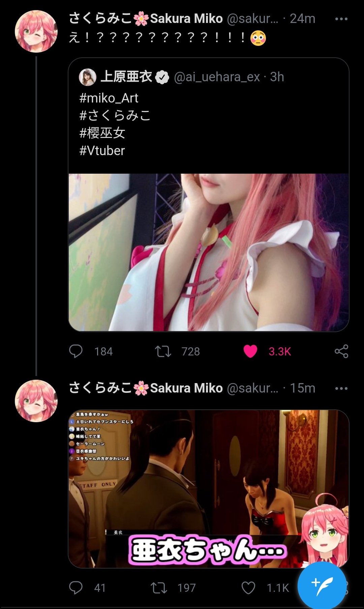Open more options on the 15m tweet
The width and height of the screenshot is (364, 609).
tap(341, 388)
